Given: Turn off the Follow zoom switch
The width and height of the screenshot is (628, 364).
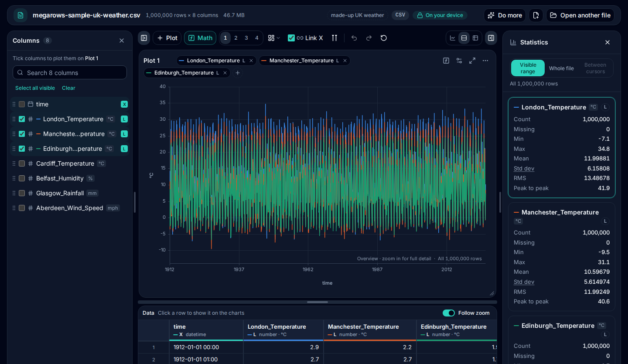Looking at the screenshot, I should (449, 313).
